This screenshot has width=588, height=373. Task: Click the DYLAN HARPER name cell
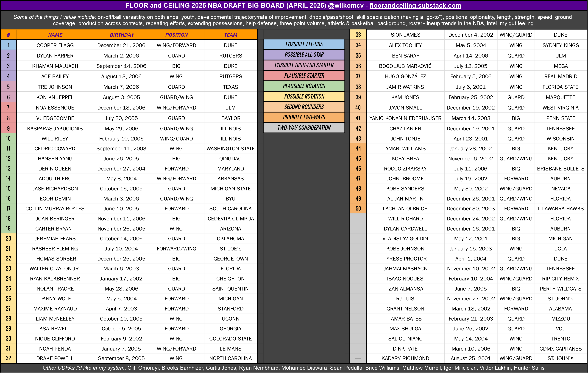(x=55, y=56)
